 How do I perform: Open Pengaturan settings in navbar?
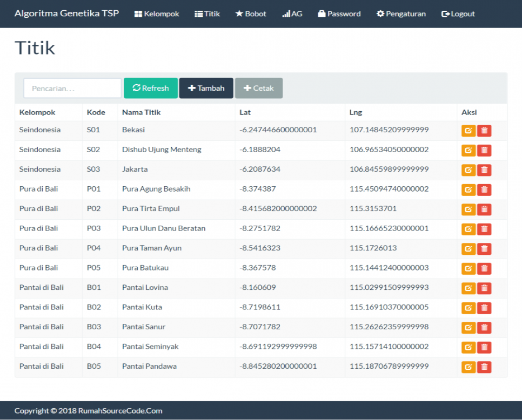pyautogui.click(x=401, y=14)
